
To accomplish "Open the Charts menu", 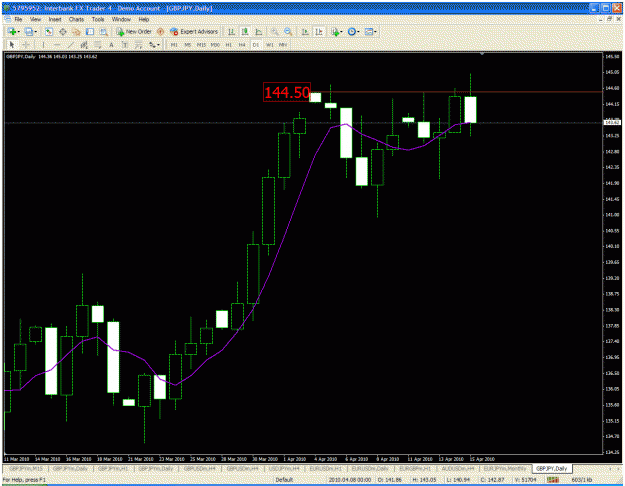I will pyautogui.click(x=76, y=19).
